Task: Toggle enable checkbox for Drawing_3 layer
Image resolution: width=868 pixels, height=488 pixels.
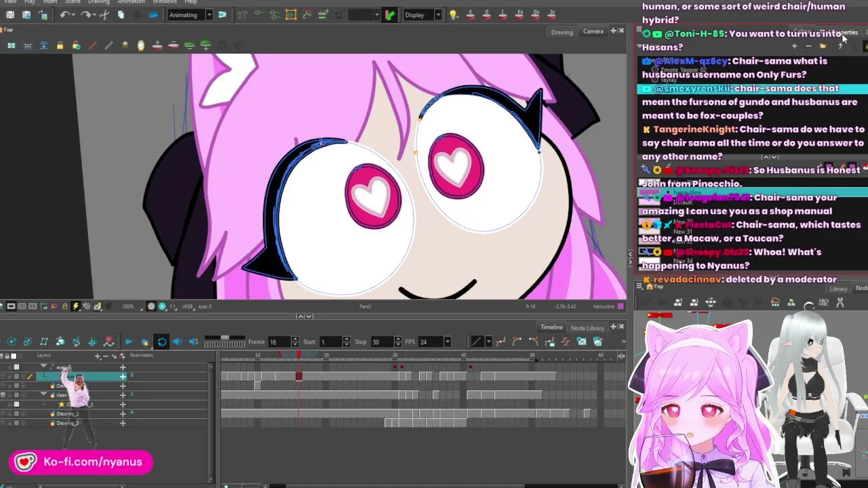Action: click(16, 423)
